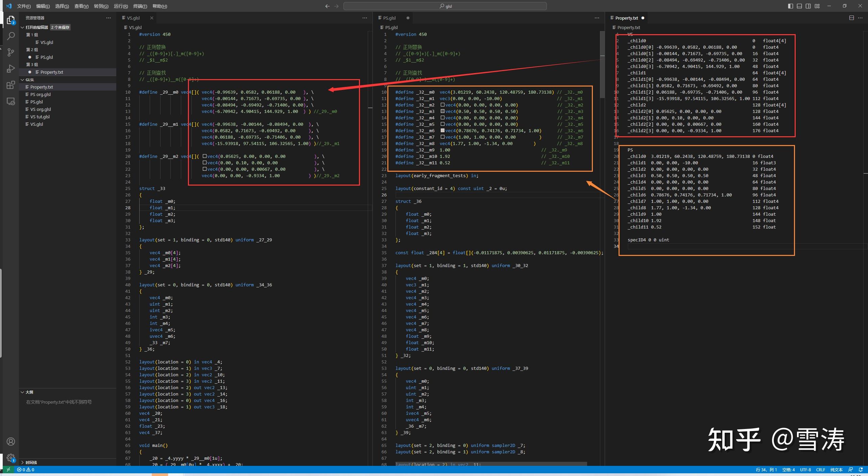The image size is (868, 476).
Task: Click unsaved dot on PS.glsl tab
Action: coord(408,18)
